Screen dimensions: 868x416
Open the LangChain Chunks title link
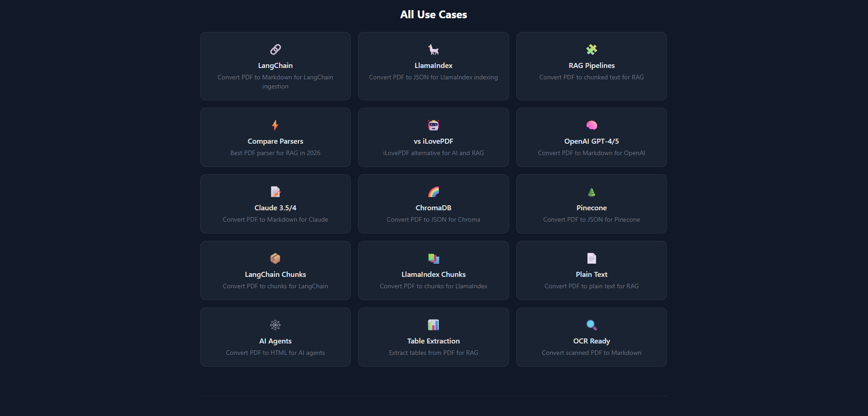tap(275, 275)
